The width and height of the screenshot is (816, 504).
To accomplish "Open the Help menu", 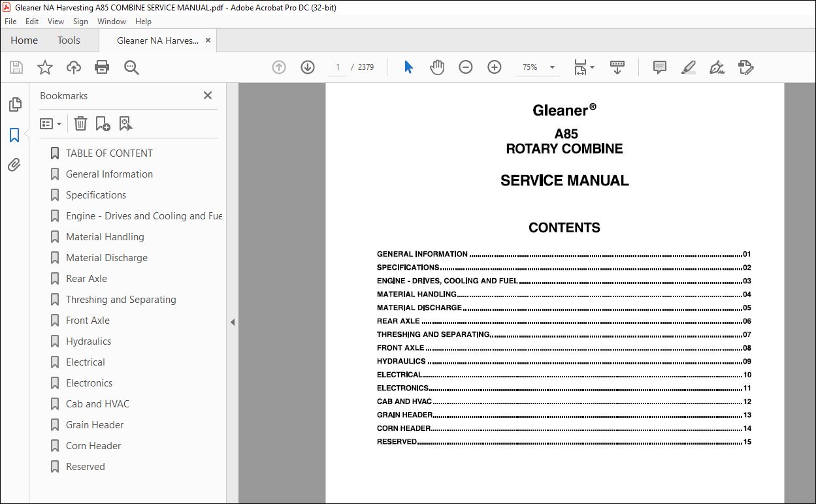I will click(x=143, y=22).
